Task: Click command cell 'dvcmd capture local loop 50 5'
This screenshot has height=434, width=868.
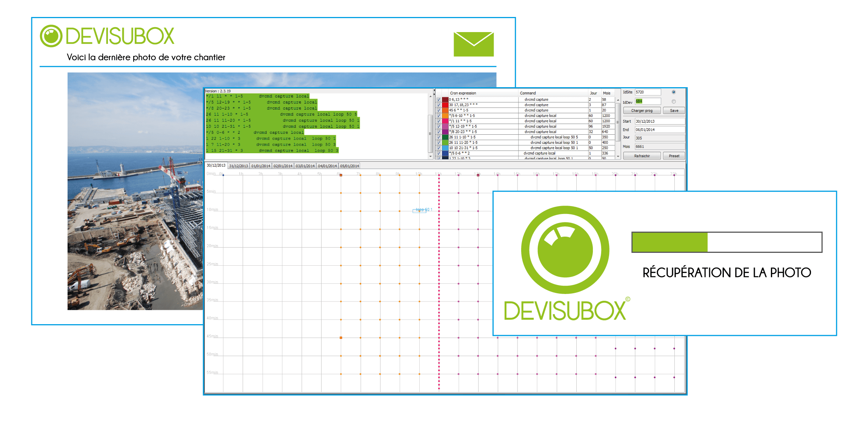Action: click(x=554, y=137)
